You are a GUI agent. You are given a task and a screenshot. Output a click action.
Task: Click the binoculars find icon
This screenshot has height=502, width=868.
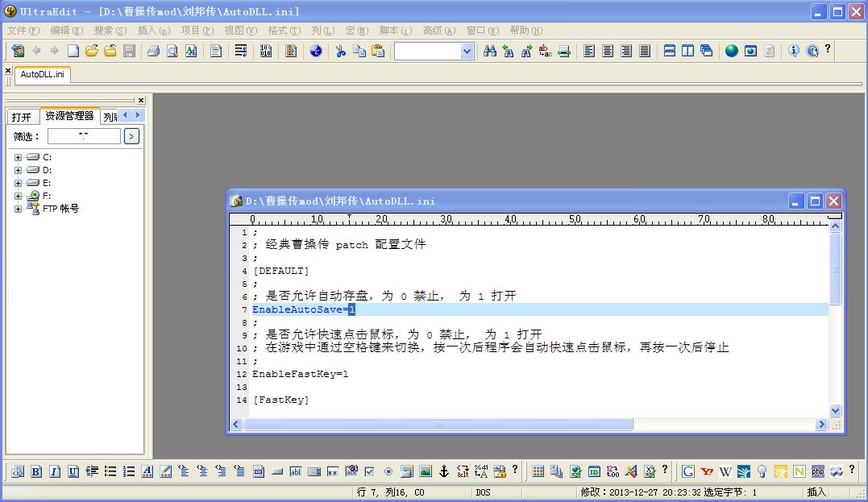click(x=489, y=51)
